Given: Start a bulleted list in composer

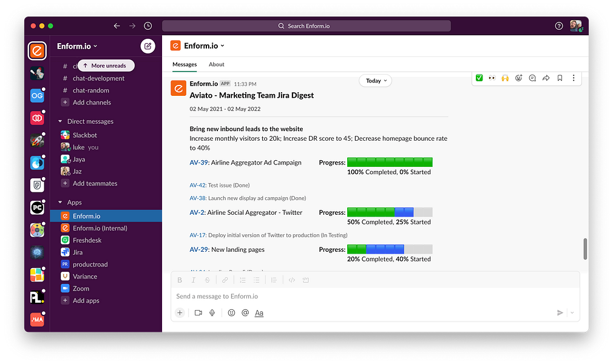Looking at the screenshot, I should (257, 280).
